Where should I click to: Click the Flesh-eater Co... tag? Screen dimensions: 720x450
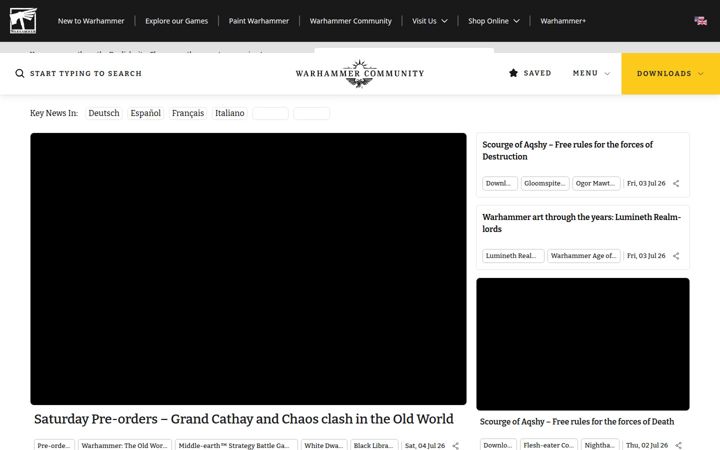549,445
